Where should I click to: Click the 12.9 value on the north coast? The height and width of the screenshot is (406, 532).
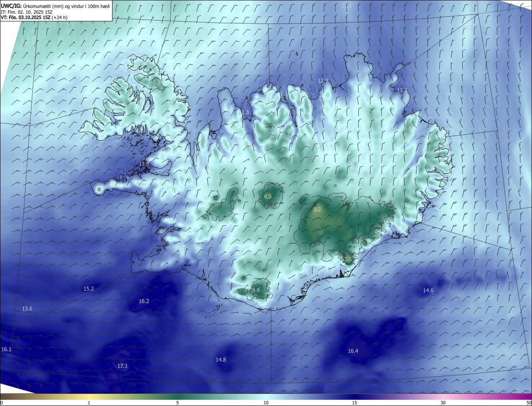click(323, 81)
